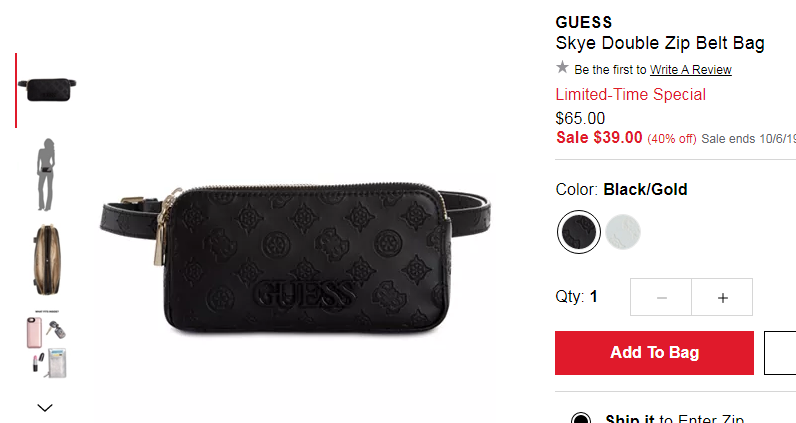The height and width of the screenshot is (423, 796).
Task: Open the what-fits-inside items thumbnail
Action: pyautogui.click(x=47, y=344)
